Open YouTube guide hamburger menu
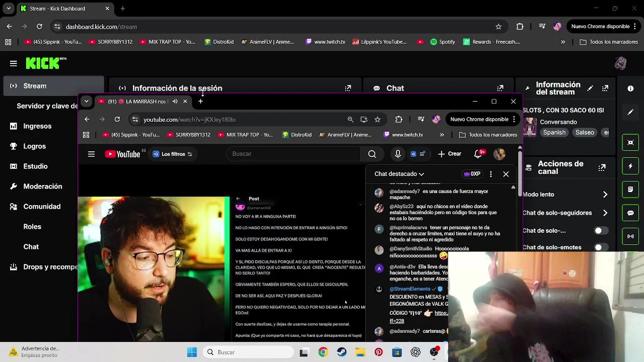This screenshot has height=362, width=644. pyautogui.click(x=91, y=154)
